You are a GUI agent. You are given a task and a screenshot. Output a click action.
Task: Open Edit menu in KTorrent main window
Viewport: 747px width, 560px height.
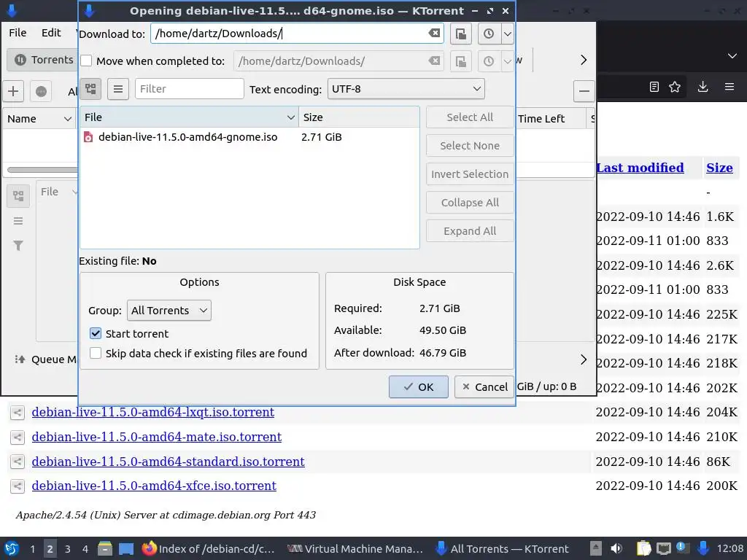51,33
